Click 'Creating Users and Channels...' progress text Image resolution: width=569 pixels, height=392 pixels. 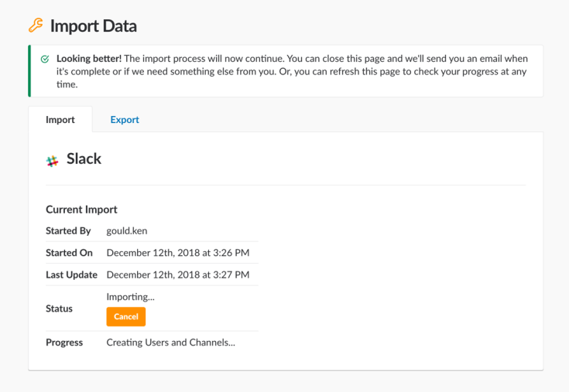tap(170, 343)
